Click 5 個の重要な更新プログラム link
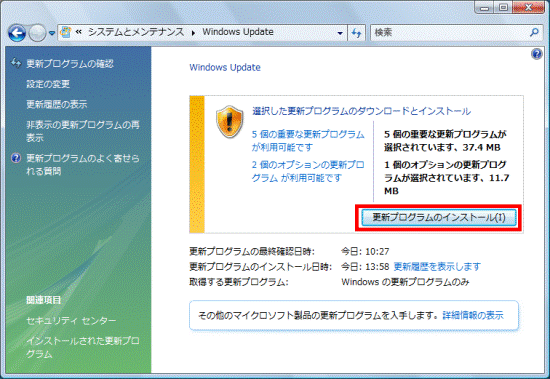550x379 pixels. click(308, 140)
